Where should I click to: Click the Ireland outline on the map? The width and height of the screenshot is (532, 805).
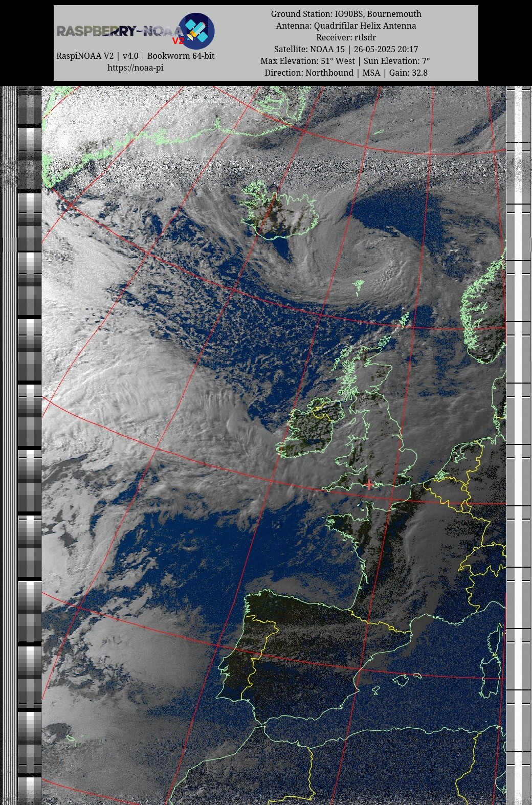click(309, 428)
